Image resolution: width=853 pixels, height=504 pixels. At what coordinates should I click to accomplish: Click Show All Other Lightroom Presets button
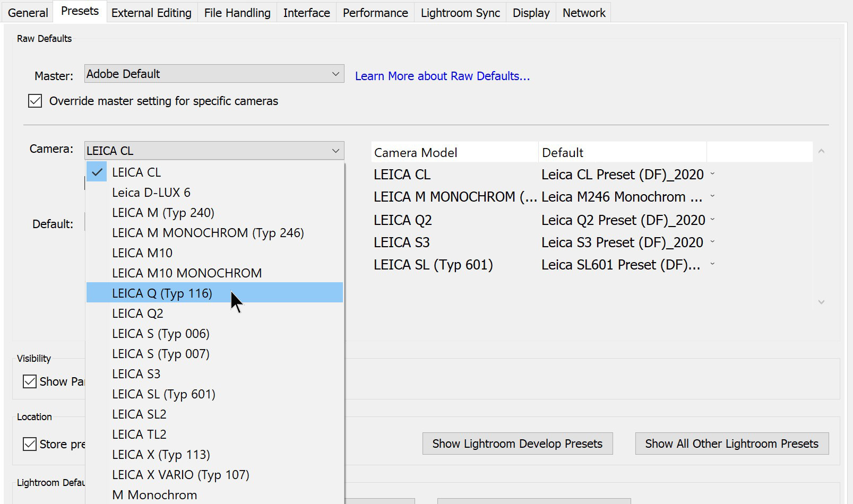tap(732, 444)
